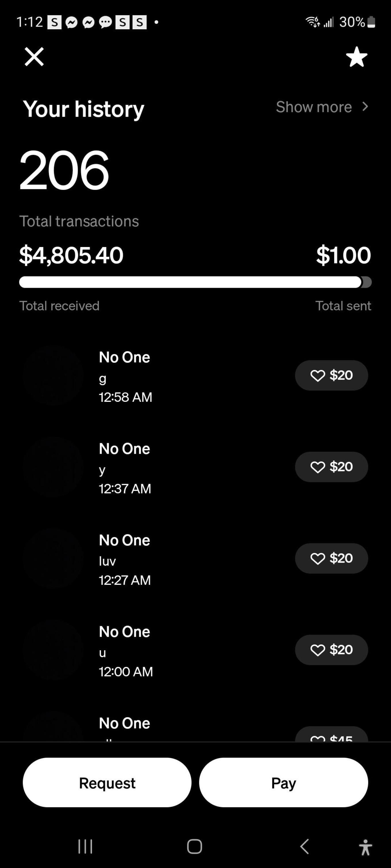Screen dimensions: 391x868
Task: Like the 12:58 AM $20 payment
Action: [x=317, y=375]
